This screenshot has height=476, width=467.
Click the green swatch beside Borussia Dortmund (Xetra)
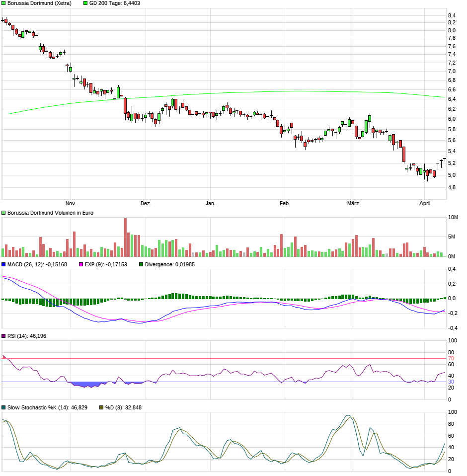click(x=3, y=3)
